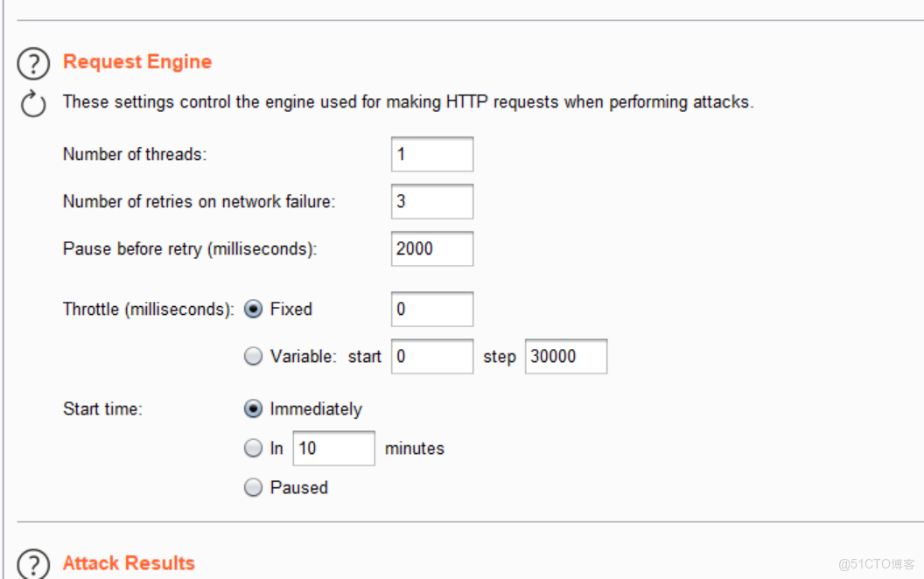This screenshot has height=579, width=924.
Task: Click Pause before retry field
Action: (431, 248)
